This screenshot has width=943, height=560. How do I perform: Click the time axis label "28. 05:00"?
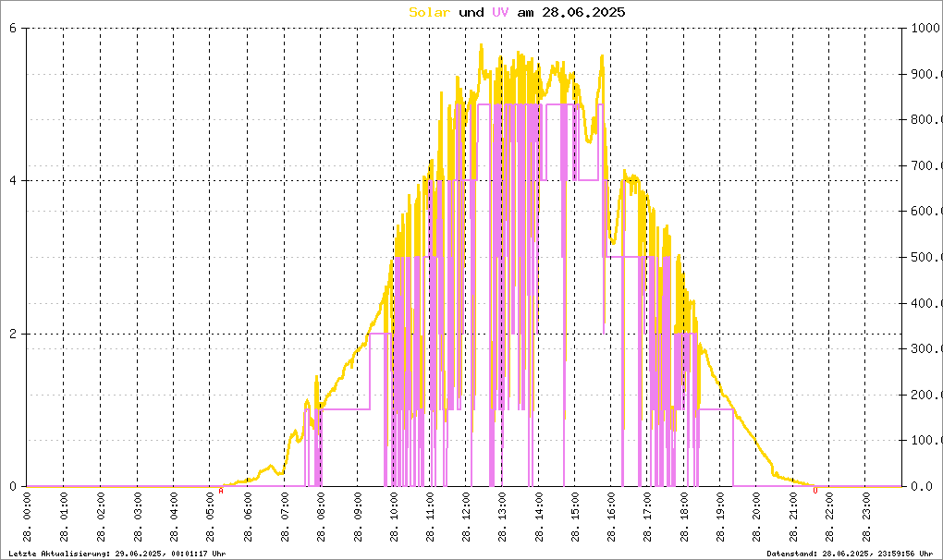(x=210, y=517)
